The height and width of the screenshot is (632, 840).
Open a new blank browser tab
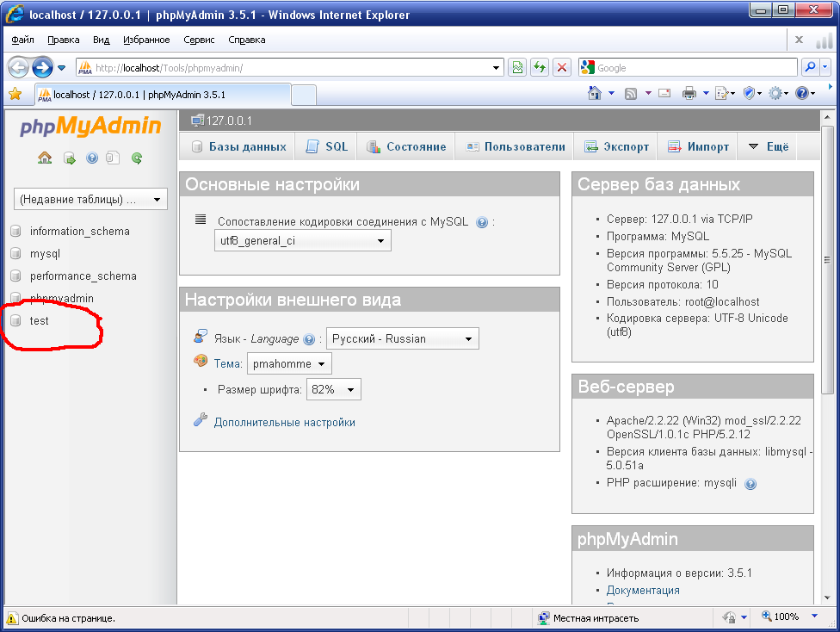(x=304, y=95)
